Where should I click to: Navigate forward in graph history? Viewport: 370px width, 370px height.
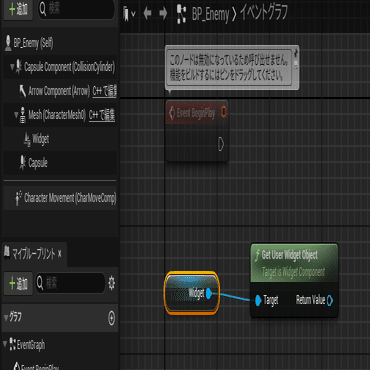click(163, 14)
